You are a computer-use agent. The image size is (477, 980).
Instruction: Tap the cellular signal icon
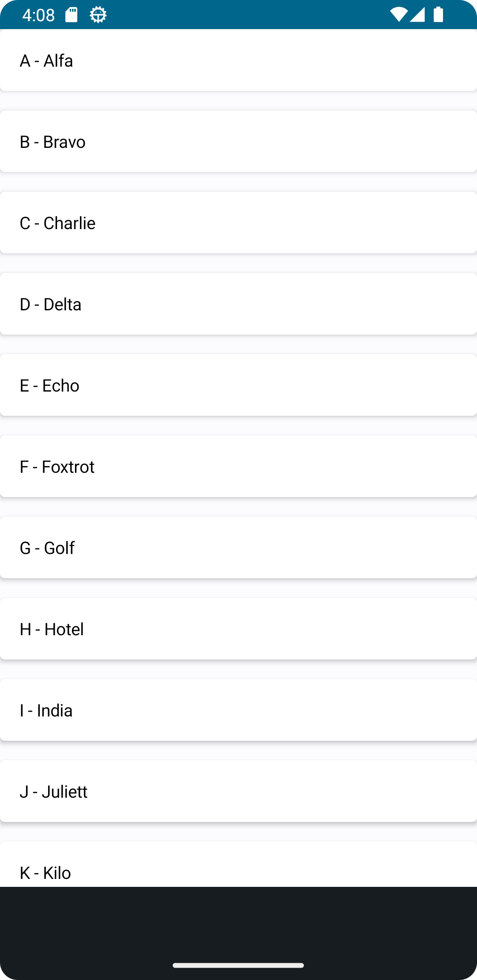[x=417, y=15]
